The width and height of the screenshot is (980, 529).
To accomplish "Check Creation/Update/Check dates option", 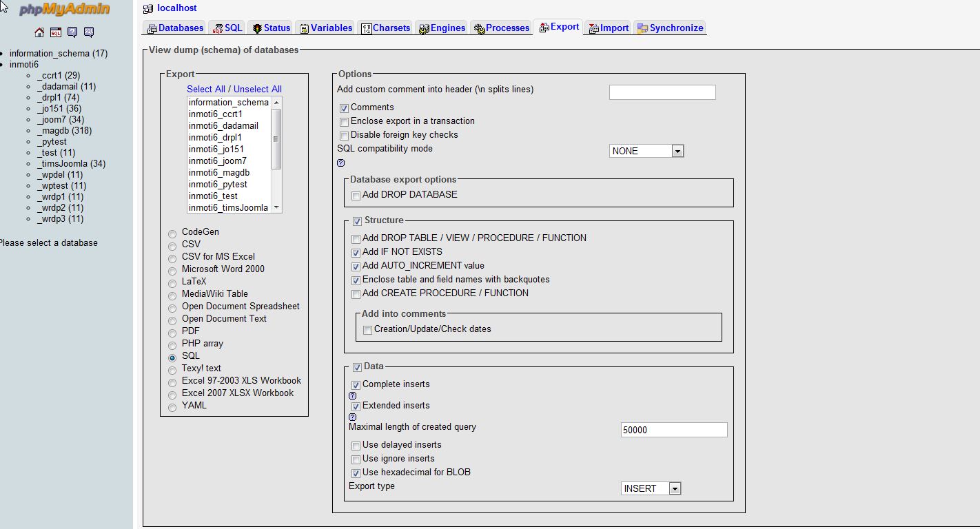I will pyautogui.click(x=367, y=330).
